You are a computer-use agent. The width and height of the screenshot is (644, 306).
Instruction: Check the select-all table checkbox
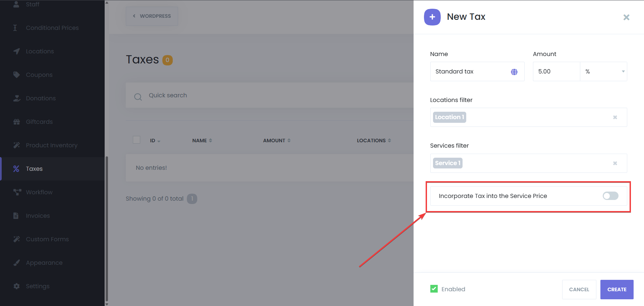pyautogui.click(x=137, y=140)
